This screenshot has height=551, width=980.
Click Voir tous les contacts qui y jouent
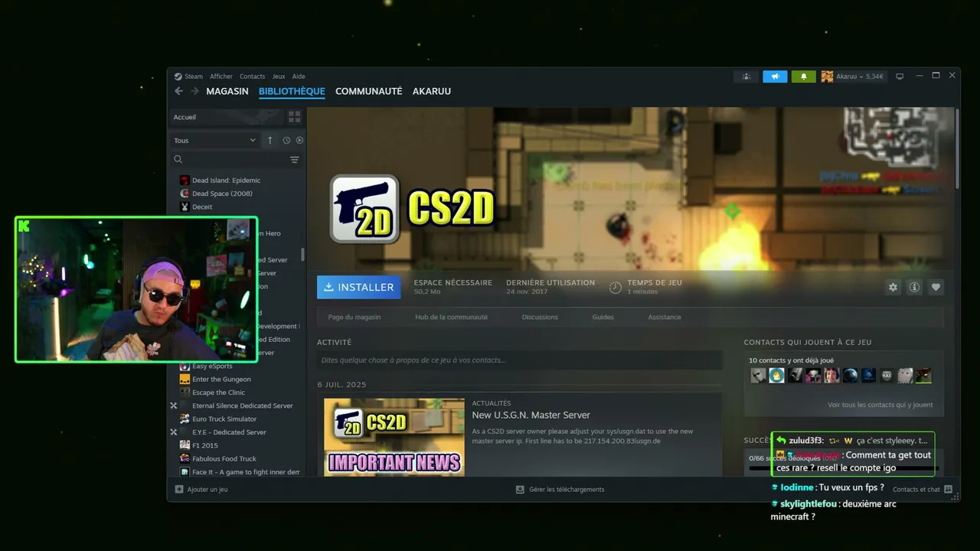pyautogui.click(x=880, y=405)
